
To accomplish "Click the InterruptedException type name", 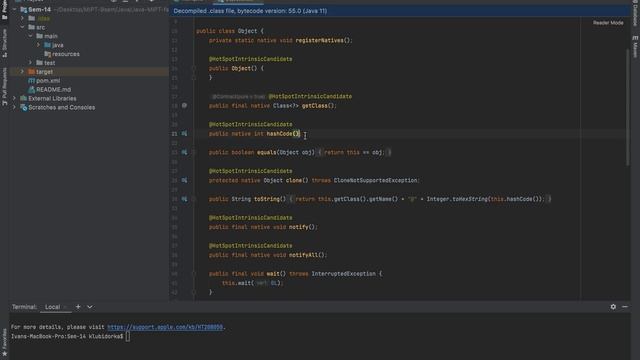I will tap(343, 273).
